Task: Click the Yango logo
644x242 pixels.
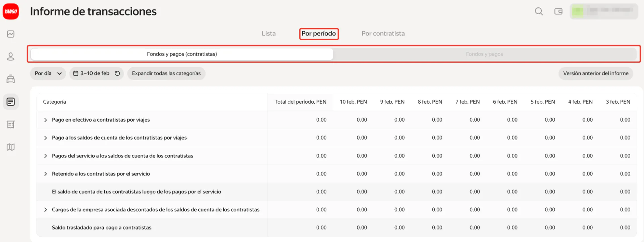Action: 11,11
